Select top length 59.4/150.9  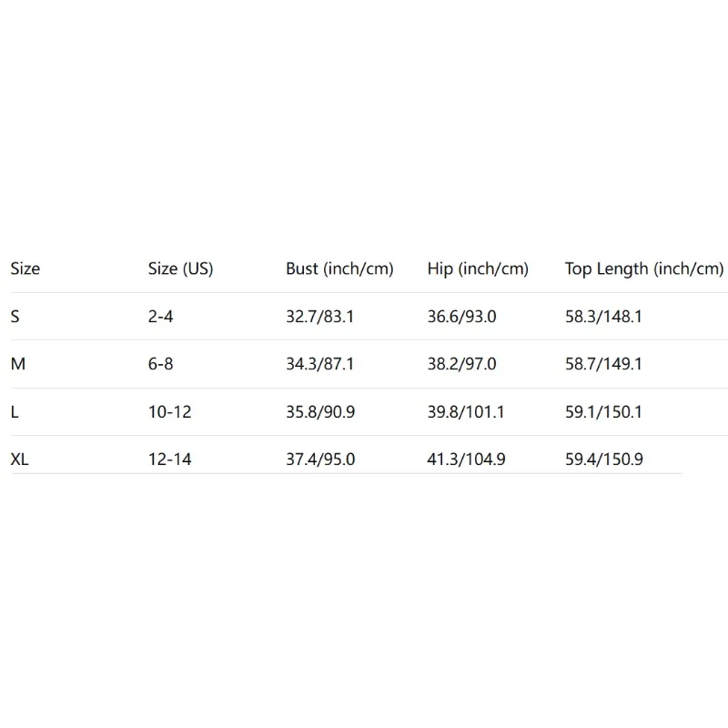603,460
